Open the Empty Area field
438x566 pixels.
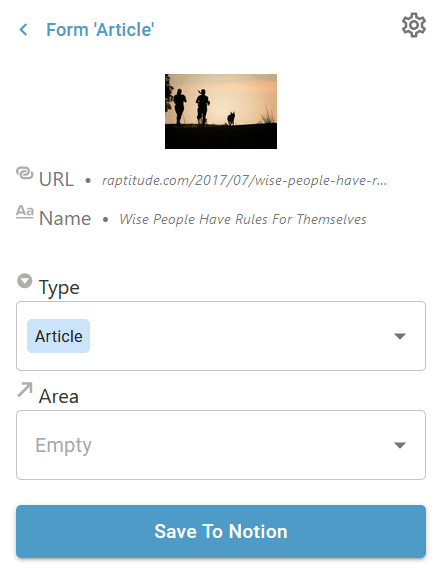pos(221,445)
